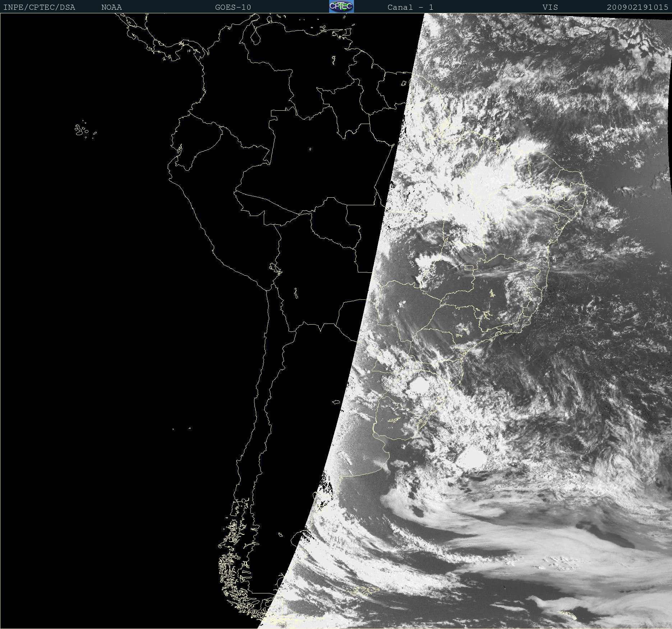Click the NOAA label in the header
This screenshot has height=629, width=672.
111,7
